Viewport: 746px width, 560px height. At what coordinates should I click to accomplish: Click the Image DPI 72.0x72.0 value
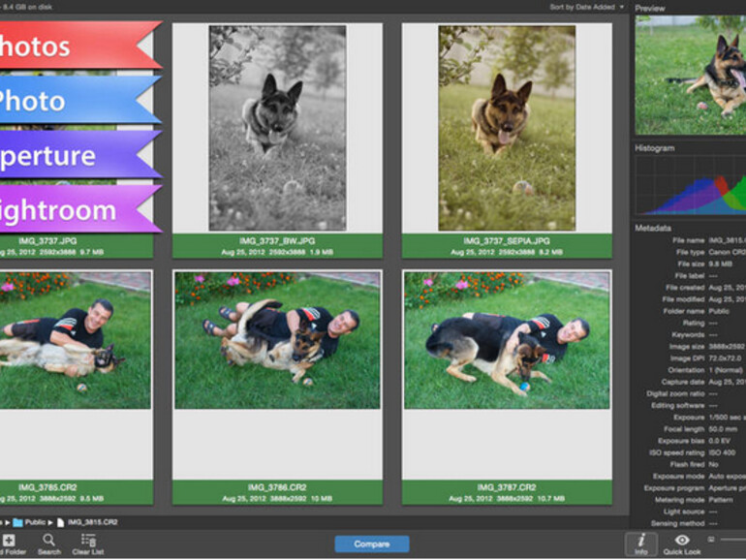coord(725,358)
